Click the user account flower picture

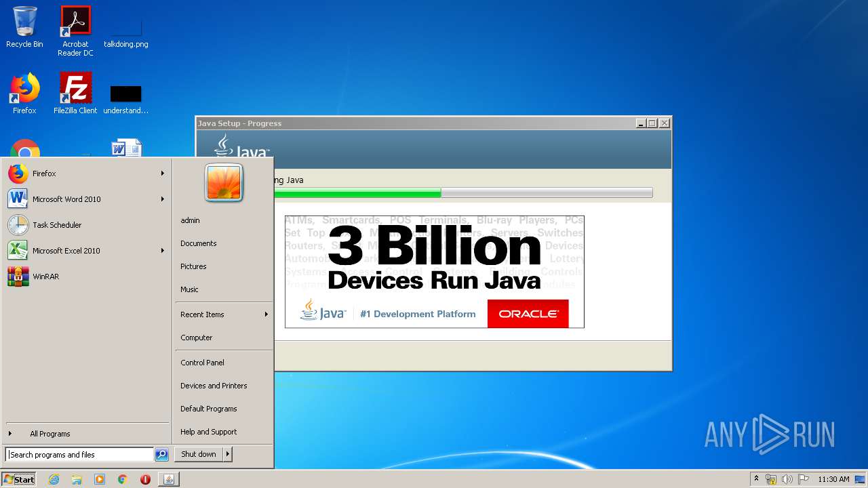(224, 183)
